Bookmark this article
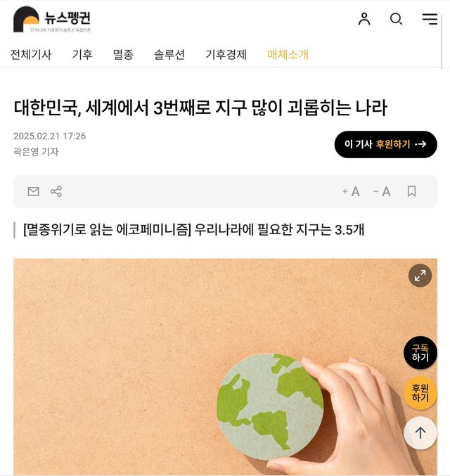This screenshot has width=450, height=476. click(x=411, y=191)
